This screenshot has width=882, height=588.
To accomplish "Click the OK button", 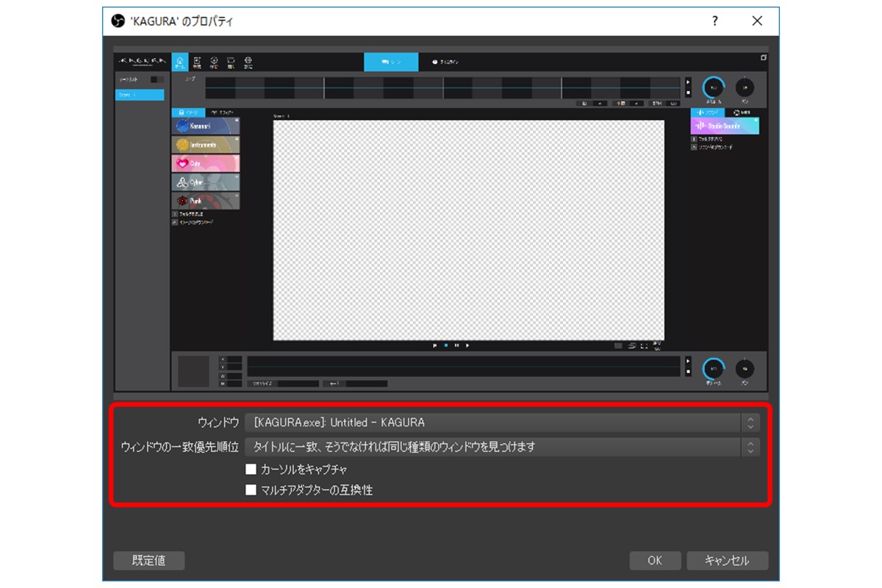I will coord(655,561).
